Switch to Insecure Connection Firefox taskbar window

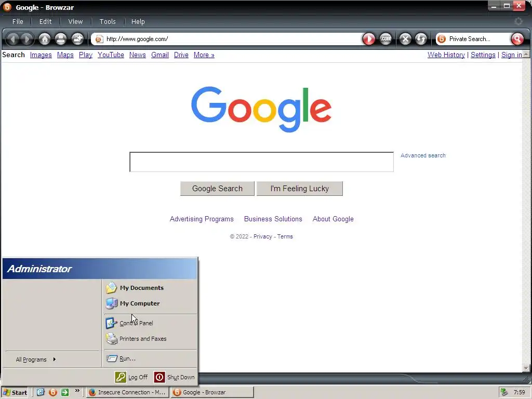[127, 392]
